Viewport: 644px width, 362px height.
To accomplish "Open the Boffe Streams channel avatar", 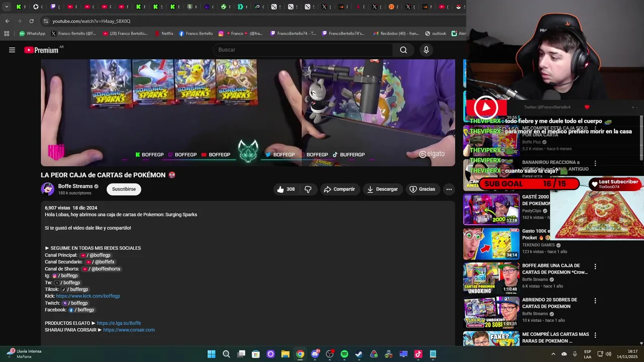I will tap(48, 189).
